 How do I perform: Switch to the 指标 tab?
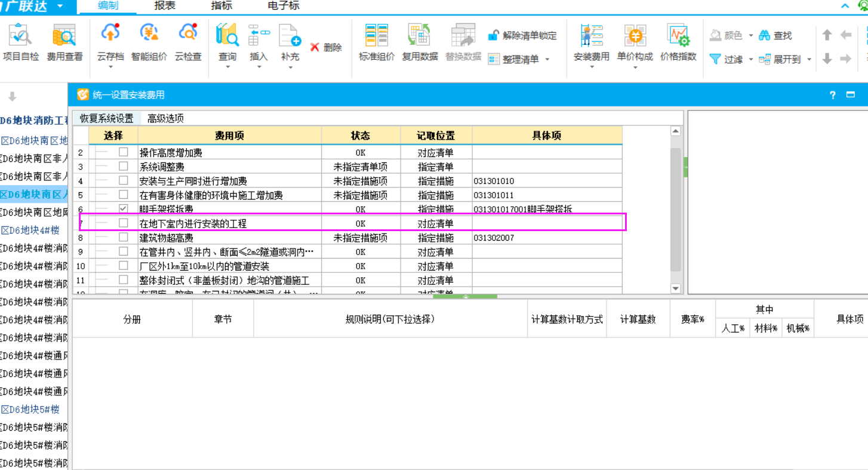point(221,6)
